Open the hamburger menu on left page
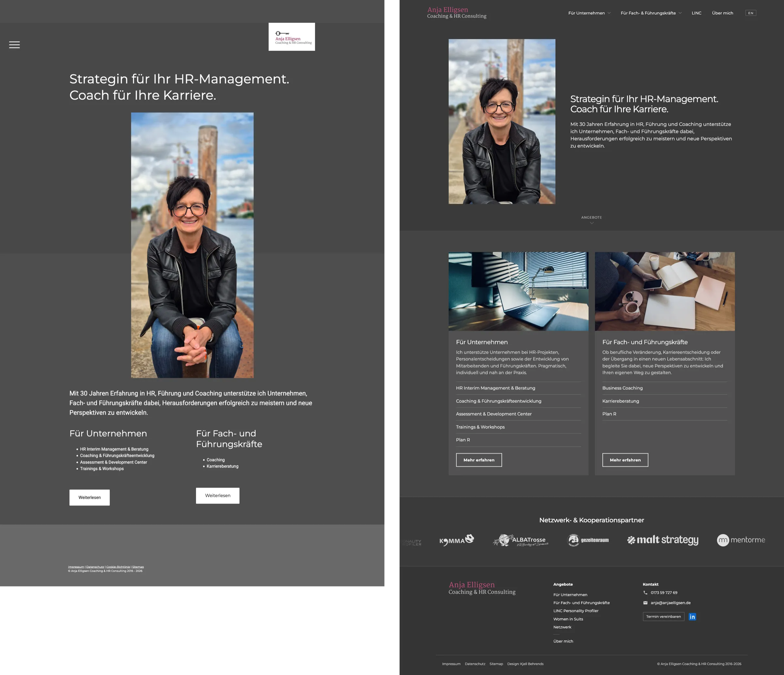This screenshot has width=784, height=675. tap(14, 45)
